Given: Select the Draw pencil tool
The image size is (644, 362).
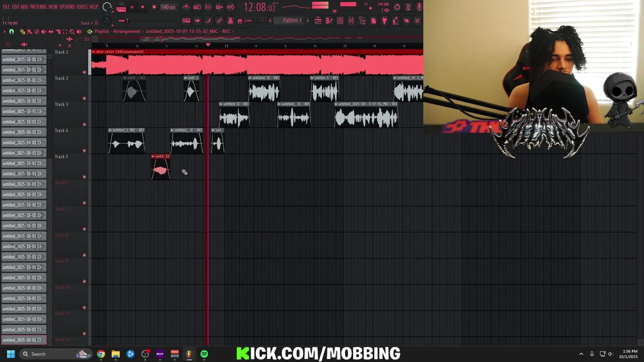Looking at the screenshot, I should pyautogui.click(x=23, y=31).
